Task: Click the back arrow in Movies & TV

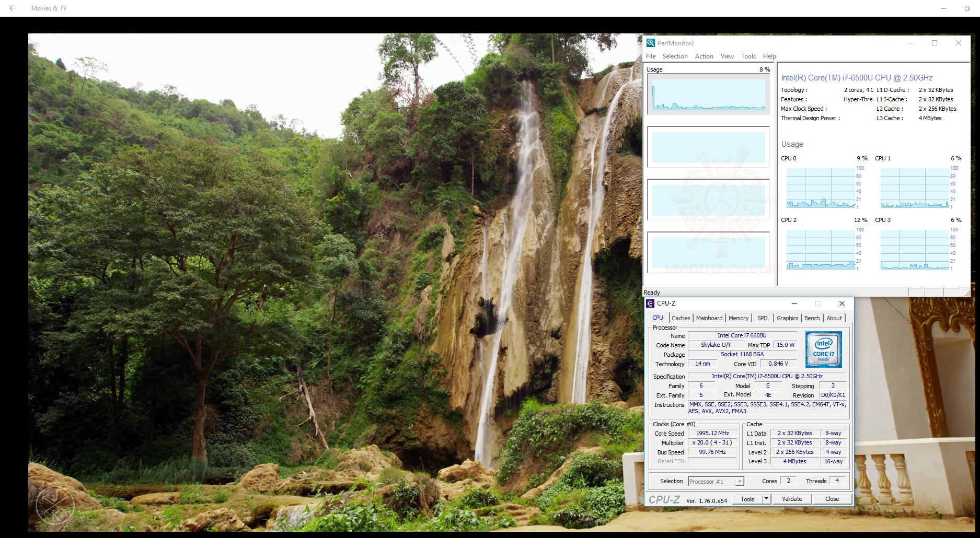Action: tap(13, 8)
